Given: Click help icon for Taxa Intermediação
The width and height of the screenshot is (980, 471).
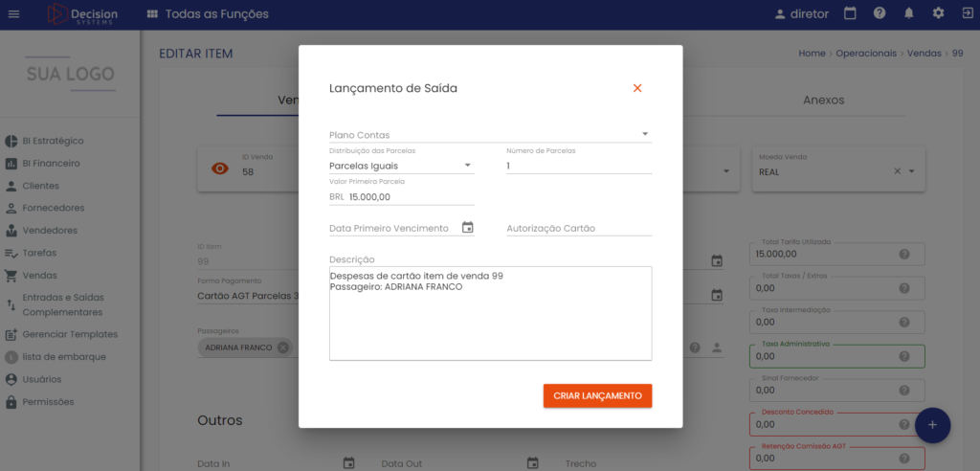Looking at the screenshot, I should 903,322.
